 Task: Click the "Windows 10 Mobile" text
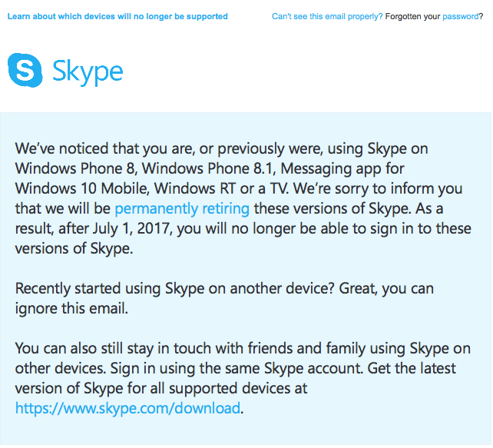81,188
